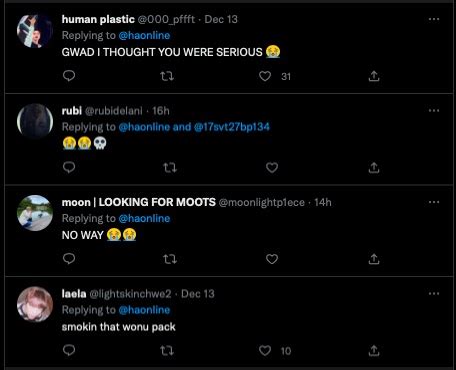Share laela's wonu pack tweet
Screen dimensions: 456x370
pos(374,350)
